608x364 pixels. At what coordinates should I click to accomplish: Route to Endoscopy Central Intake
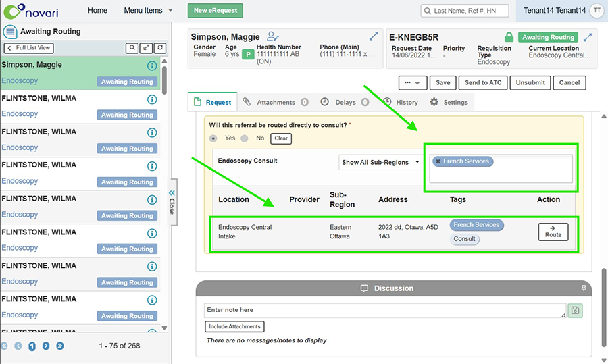(x=553, y=232)
